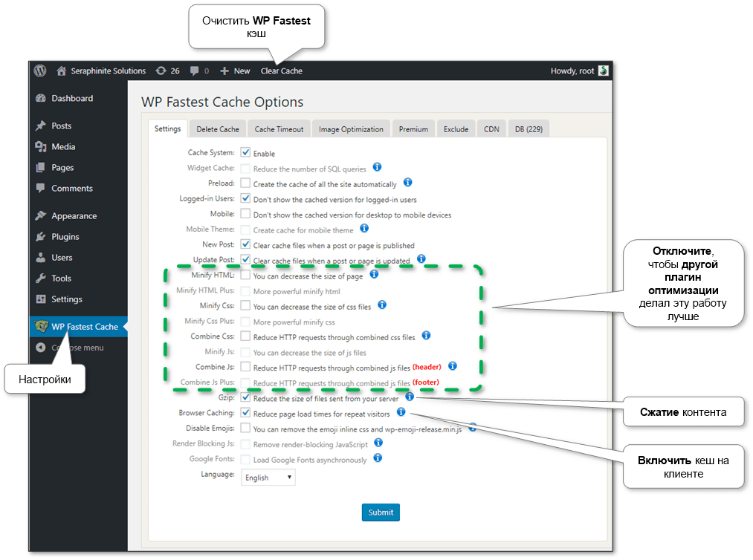Click the info icon for Widget Cache
Screen dimensions: 753x560
[377, 167]
